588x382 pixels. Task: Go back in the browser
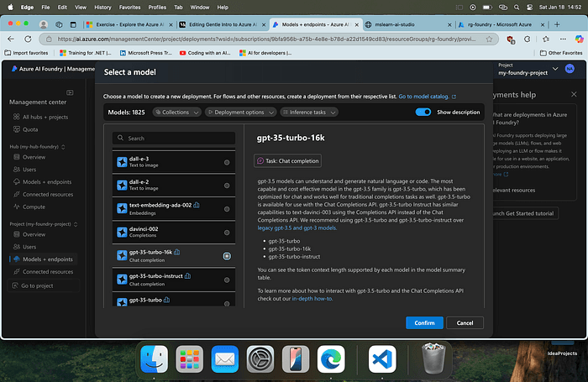11,39
